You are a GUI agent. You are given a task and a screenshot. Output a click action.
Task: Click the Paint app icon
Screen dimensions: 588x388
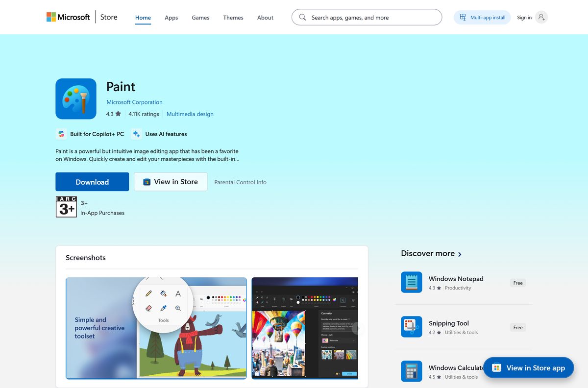tap(76, 98)
